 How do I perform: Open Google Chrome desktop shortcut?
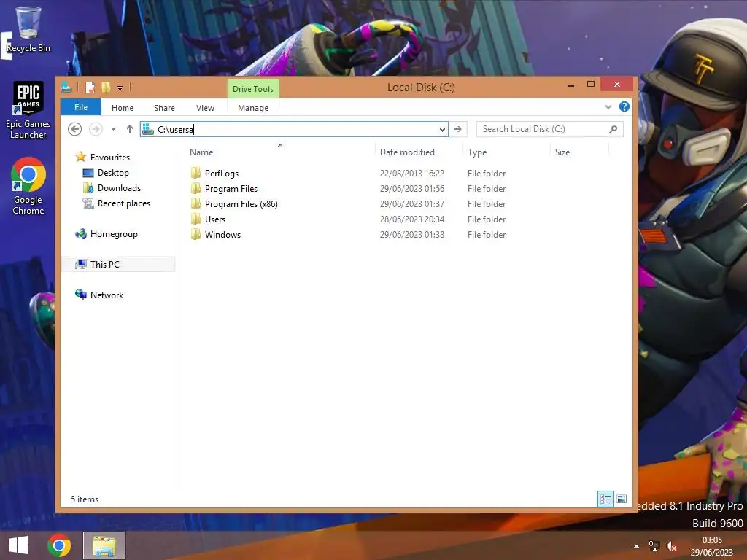(x=28, y=186)
